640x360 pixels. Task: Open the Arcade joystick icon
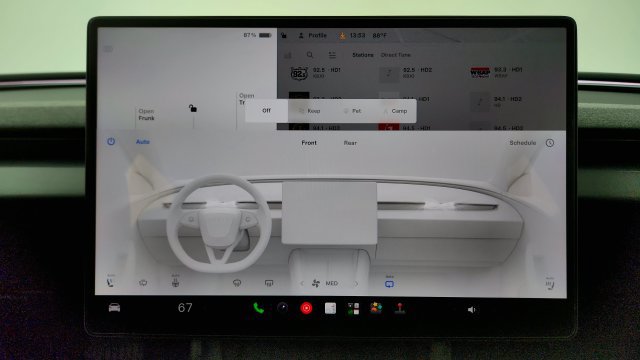400,308
